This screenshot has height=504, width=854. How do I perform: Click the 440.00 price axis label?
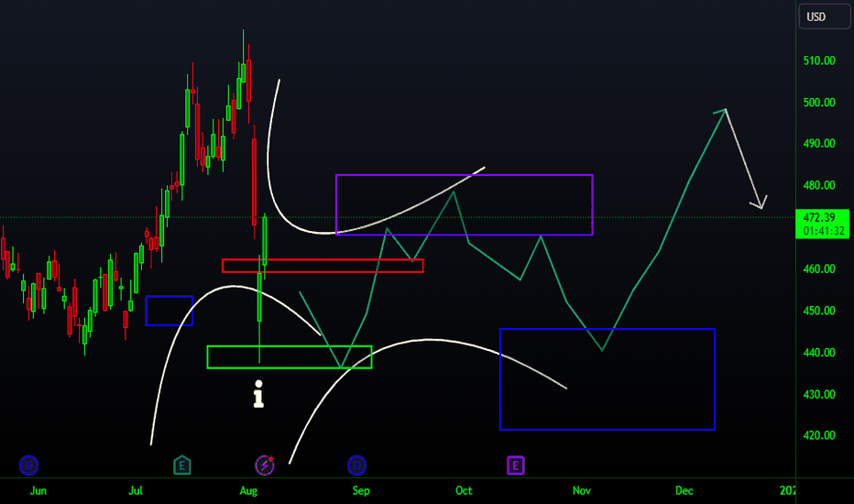coord(819,353)
